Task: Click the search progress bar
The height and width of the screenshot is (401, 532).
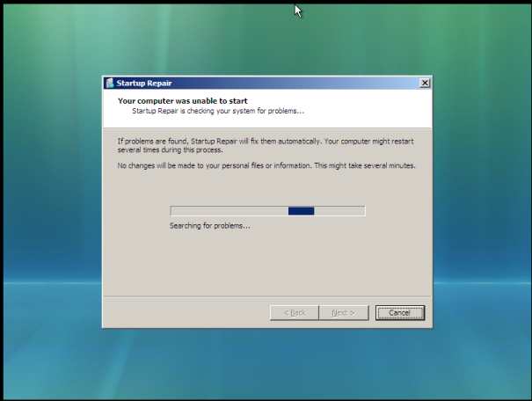Action: click(267, 211)
